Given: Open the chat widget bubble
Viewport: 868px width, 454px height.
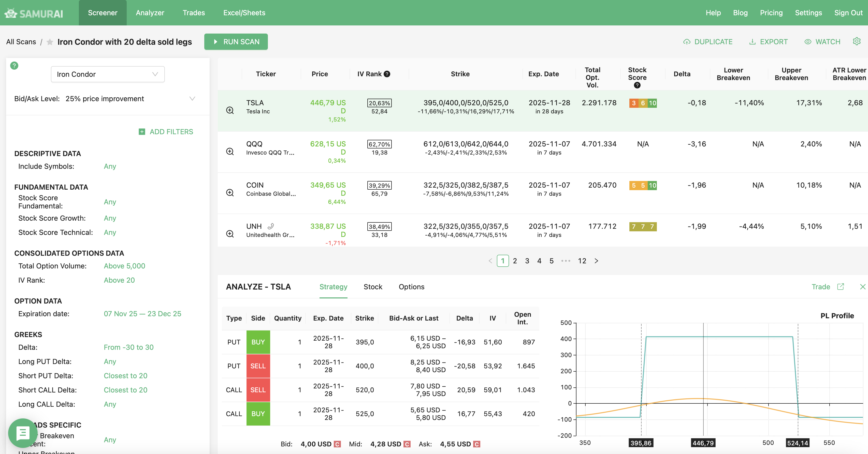Looking at the screenshot, I should [x=23, y=433].
